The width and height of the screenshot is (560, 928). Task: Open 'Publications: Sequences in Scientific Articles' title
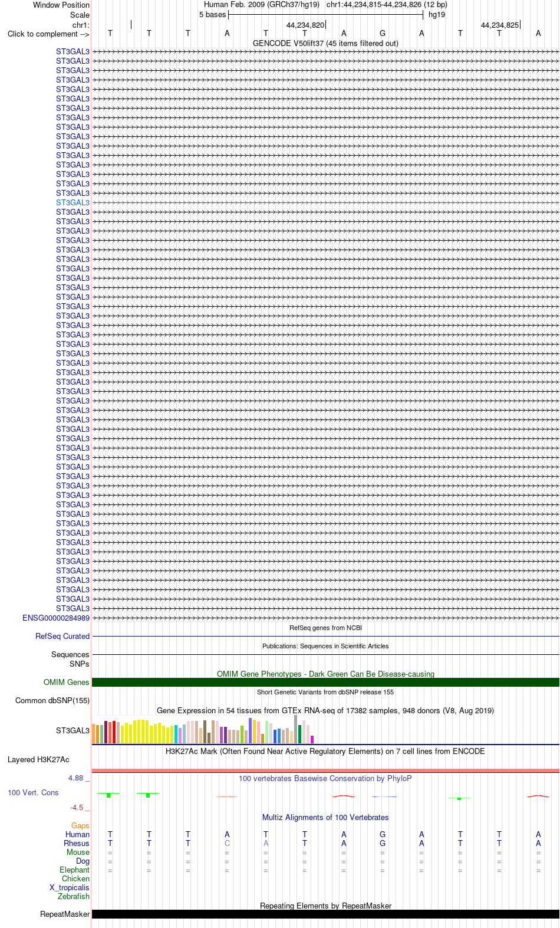(325, 646)
